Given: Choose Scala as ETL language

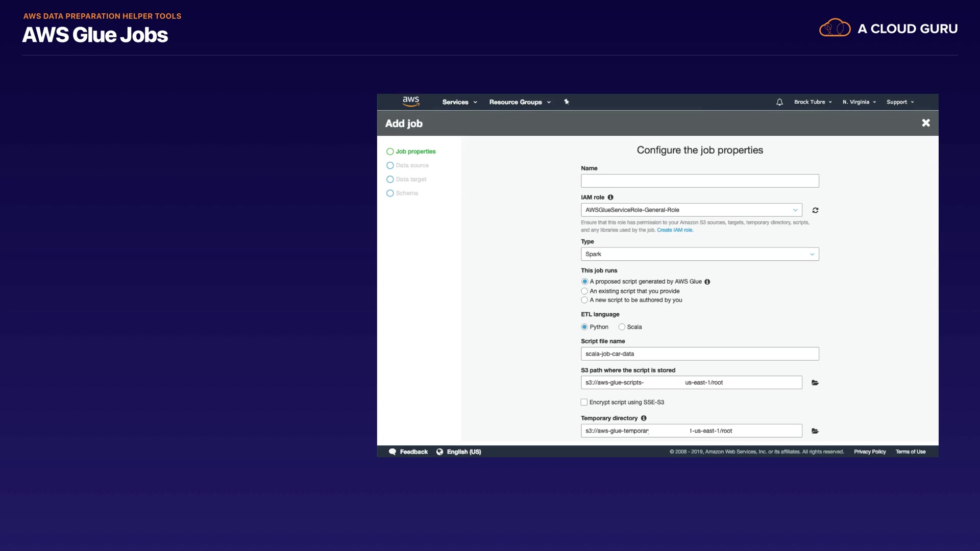Looking at the screenshot, I should pos(622,327).
